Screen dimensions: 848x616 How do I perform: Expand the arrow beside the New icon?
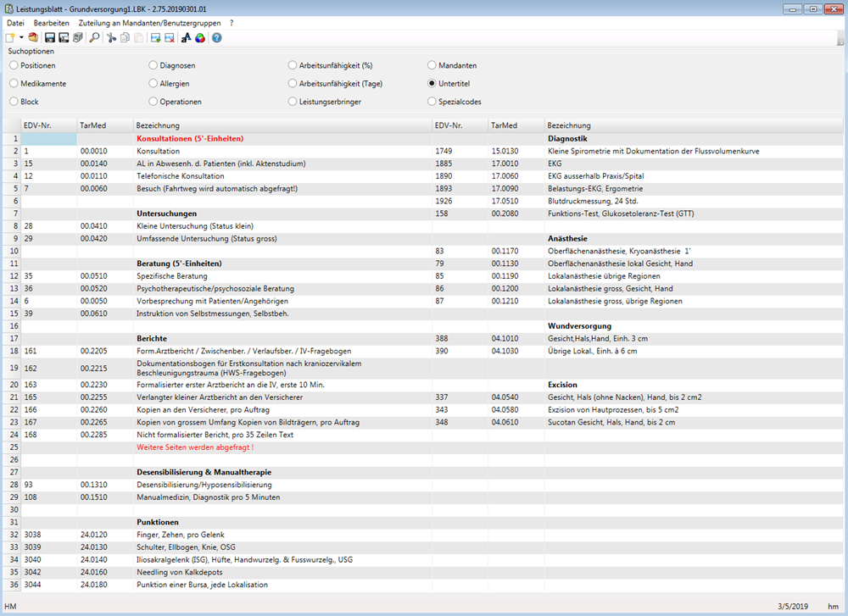[x=22, y=38]
